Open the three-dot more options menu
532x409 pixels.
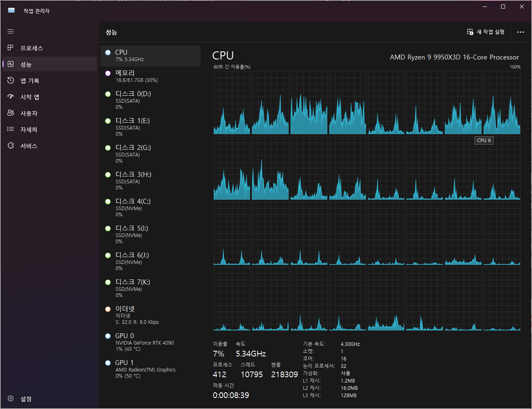coord(520,32)
